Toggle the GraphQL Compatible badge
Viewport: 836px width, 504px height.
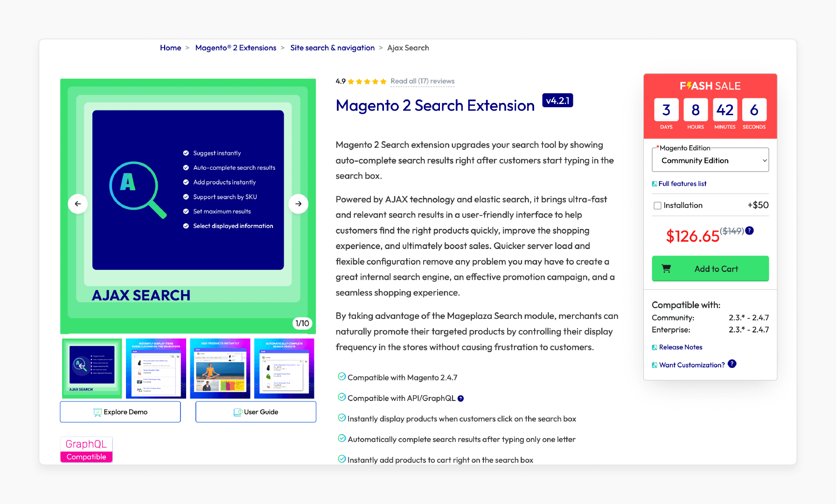[x=86, y=449]
